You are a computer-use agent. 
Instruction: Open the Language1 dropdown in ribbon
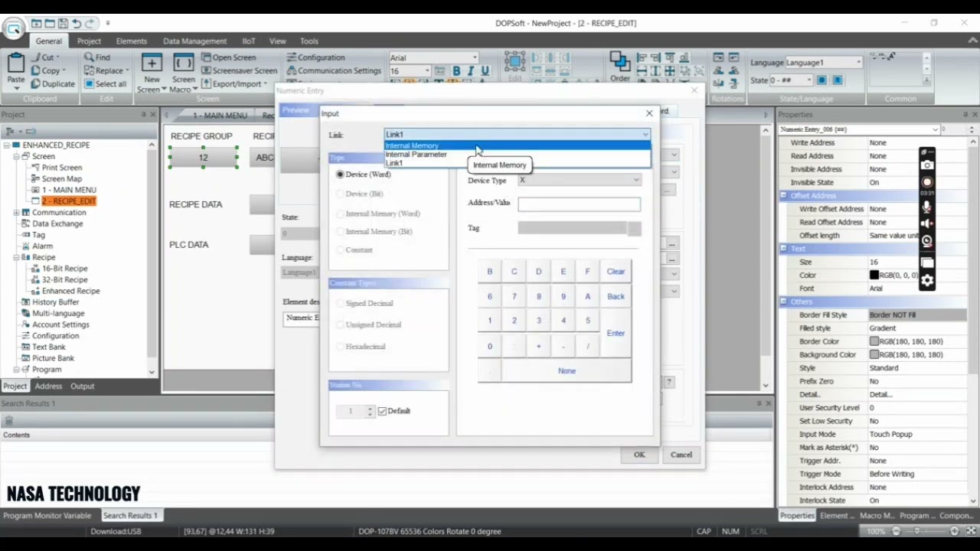coord(858,62)
